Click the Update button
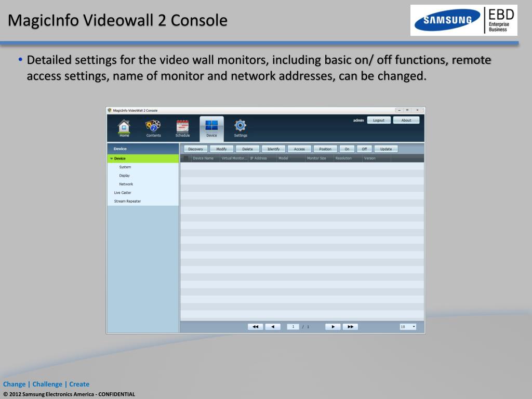 386,149
